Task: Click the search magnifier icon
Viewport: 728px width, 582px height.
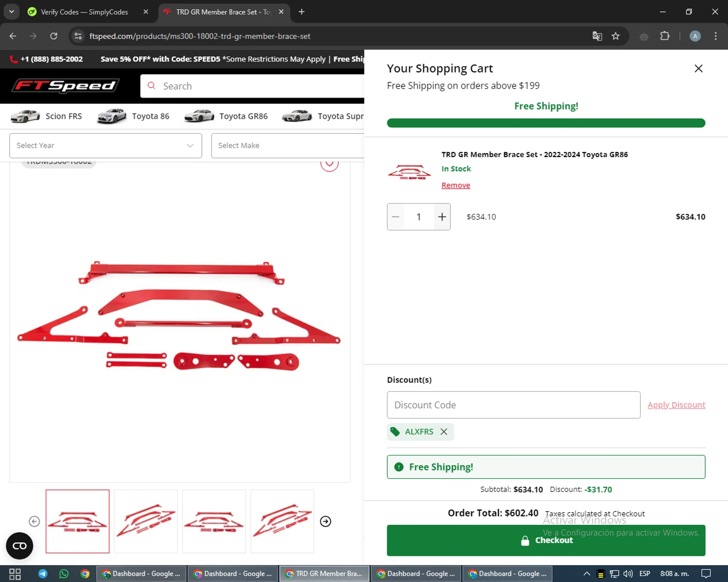Action: click(x=151, y=86)
